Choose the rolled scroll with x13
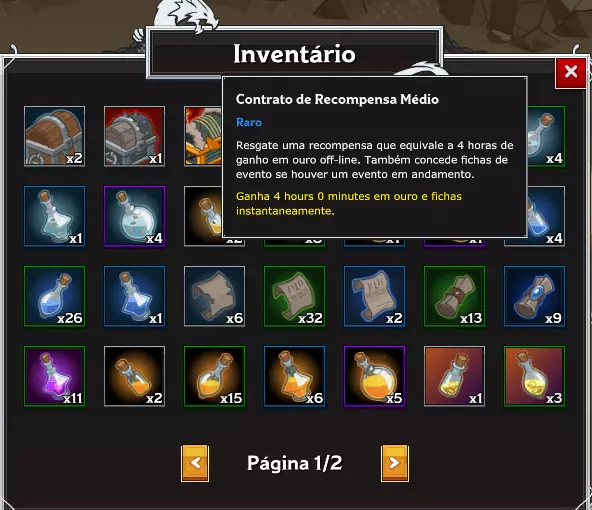This screenshot has width=592, height=510. [x=455, y=296]
